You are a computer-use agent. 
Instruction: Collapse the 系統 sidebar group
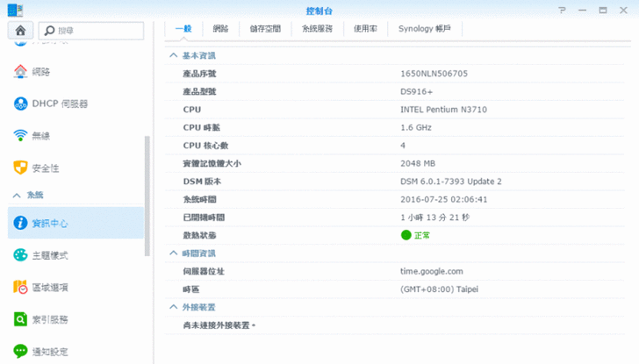16,195
